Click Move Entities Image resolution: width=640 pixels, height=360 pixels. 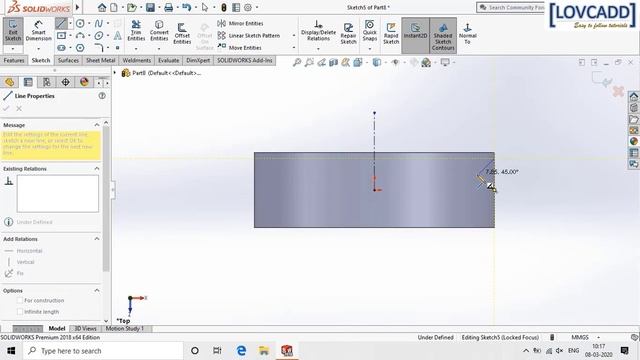[x=240, y=48]
